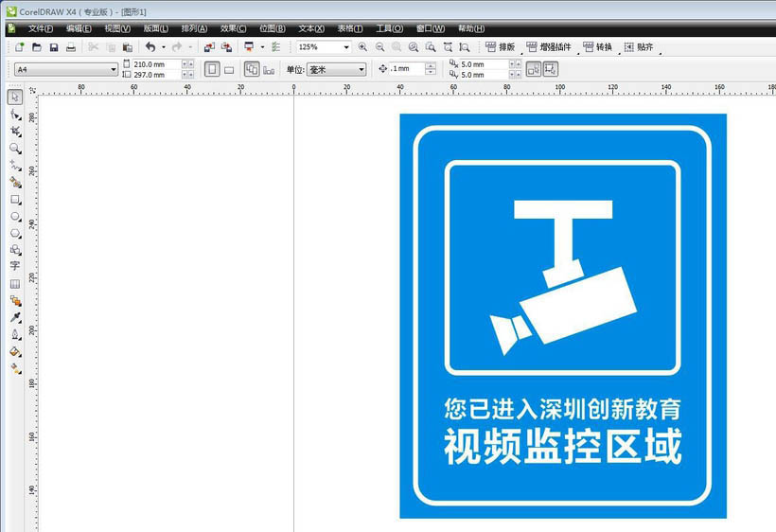Viewport: 776px width, 532px height.
Task: Select the Pick tool in the toolbox
Action: pos(15,97)
